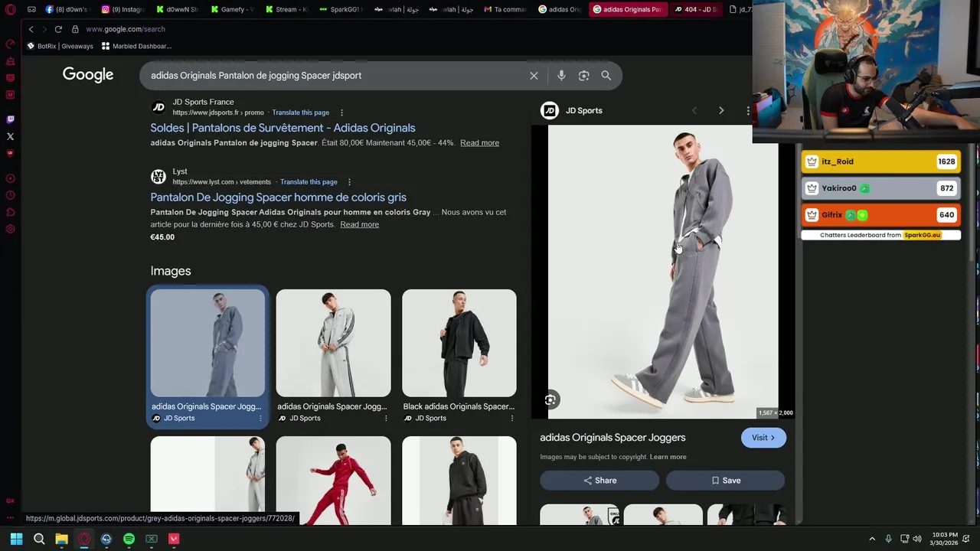Switch to the 404 - JD Sports tab
The height and width of the screenshot is (551, 980).
click(x=696, y=9)
